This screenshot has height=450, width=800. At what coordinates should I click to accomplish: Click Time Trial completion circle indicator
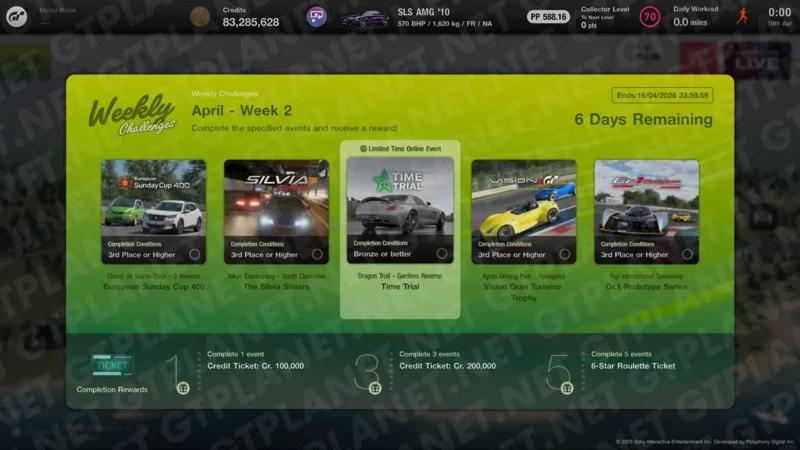[x=441, y=254]
